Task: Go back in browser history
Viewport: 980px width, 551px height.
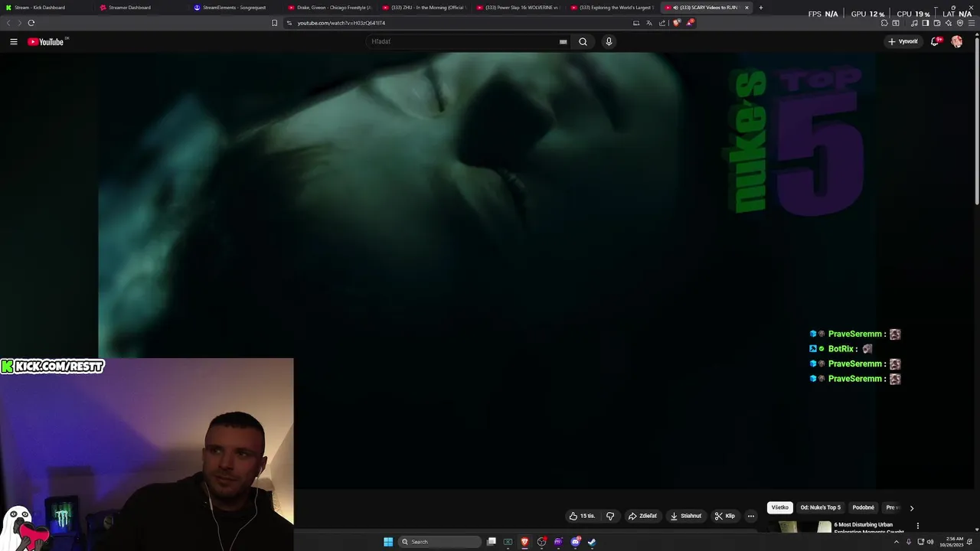Action: 8,23
